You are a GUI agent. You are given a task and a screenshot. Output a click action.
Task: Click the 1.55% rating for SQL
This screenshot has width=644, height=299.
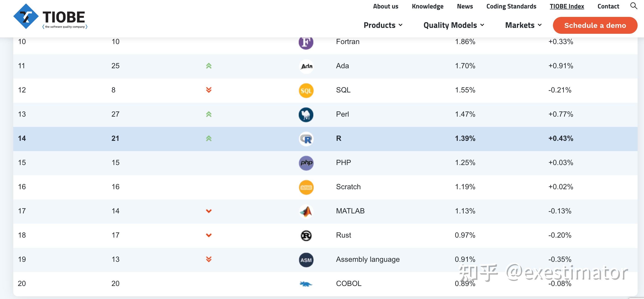click(465, 90)
